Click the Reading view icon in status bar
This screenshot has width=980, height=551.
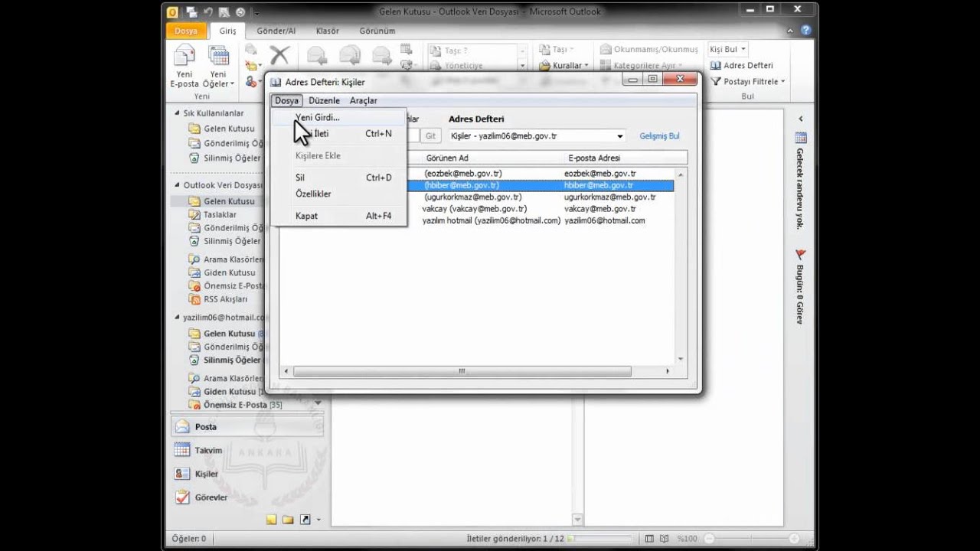coord(665,539)
